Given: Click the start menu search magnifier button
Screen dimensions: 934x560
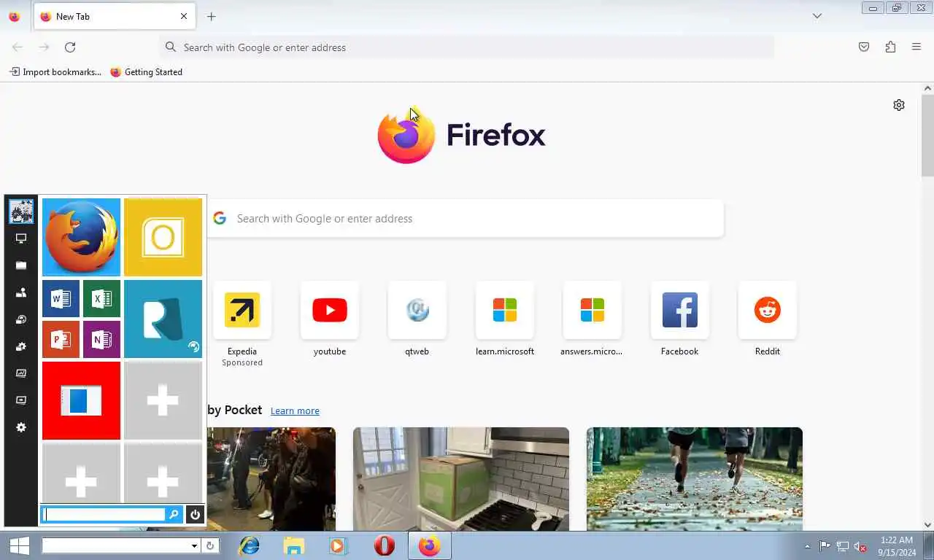Looking at the screenshot, I should click(x=174, y=515).
